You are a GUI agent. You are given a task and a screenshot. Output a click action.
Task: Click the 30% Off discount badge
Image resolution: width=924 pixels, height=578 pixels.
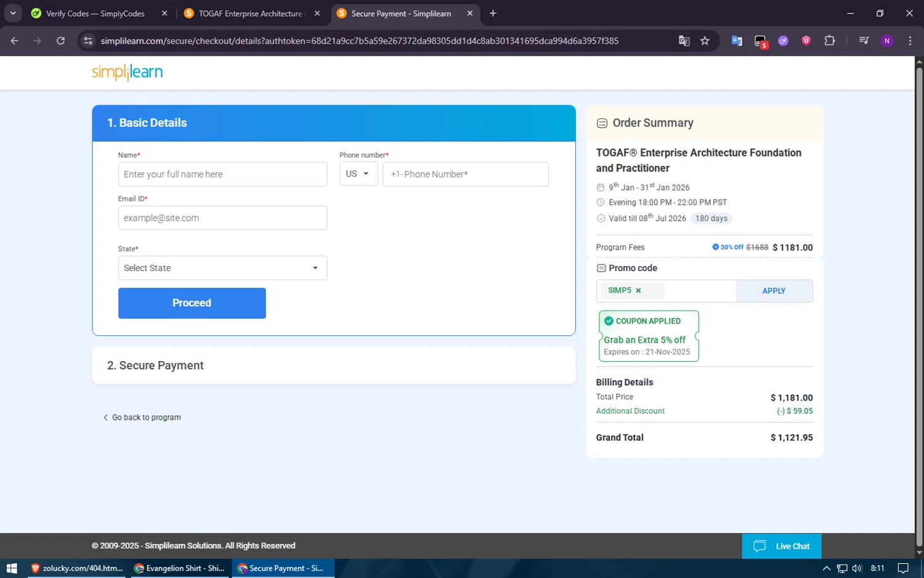pyautogui.click(x=727, y=247)
